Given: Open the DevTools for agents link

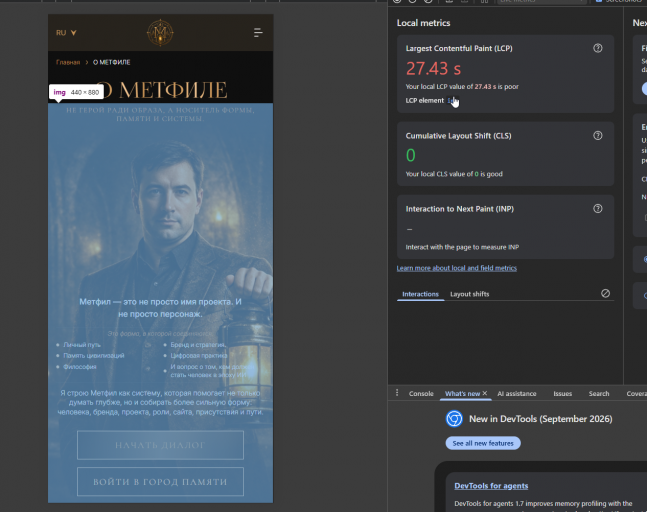Looking at the screenshot, I should pyautogui.click(x=491, y=486).
